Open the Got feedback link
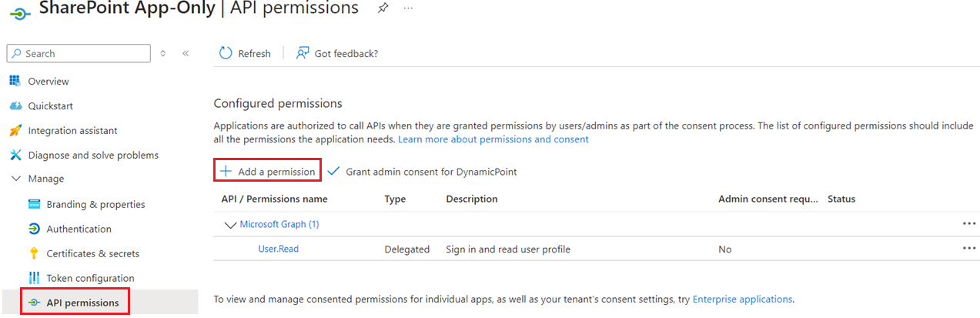 coord(337,53)
